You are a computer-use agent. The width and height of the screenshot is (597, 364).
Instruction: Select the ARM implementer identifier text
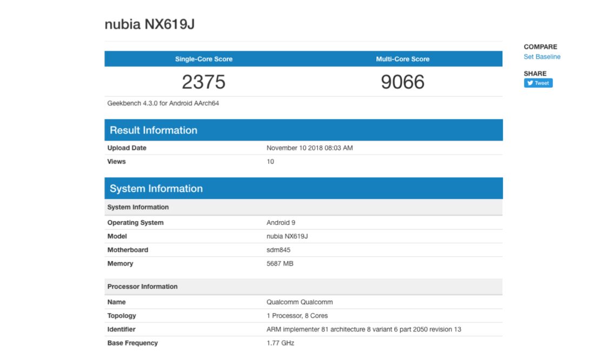pos(363,329)
